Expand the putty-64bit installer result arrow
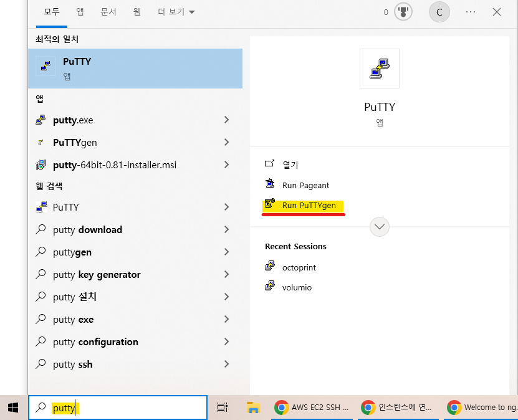 pos(227,165)
